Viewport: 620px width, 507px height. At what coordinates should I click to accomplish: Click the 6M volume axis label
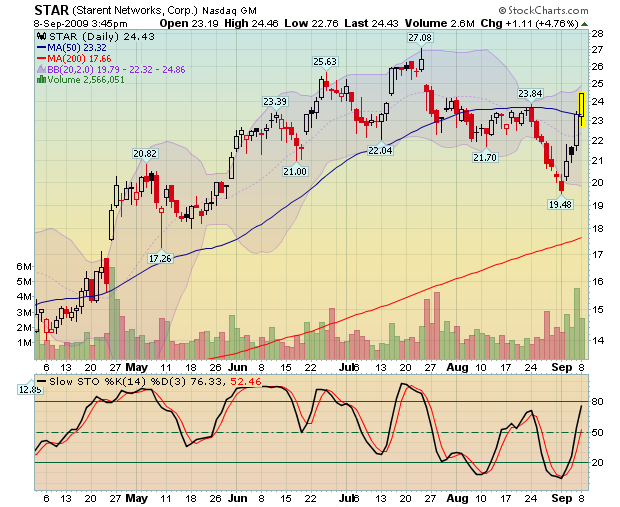click(x=24, y=266)
